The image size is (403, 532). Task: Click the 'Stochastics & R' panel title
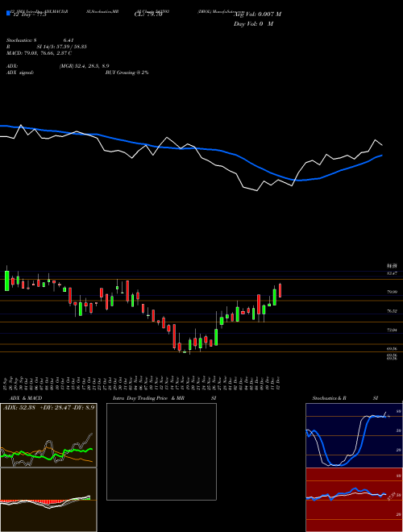[330, 398]
